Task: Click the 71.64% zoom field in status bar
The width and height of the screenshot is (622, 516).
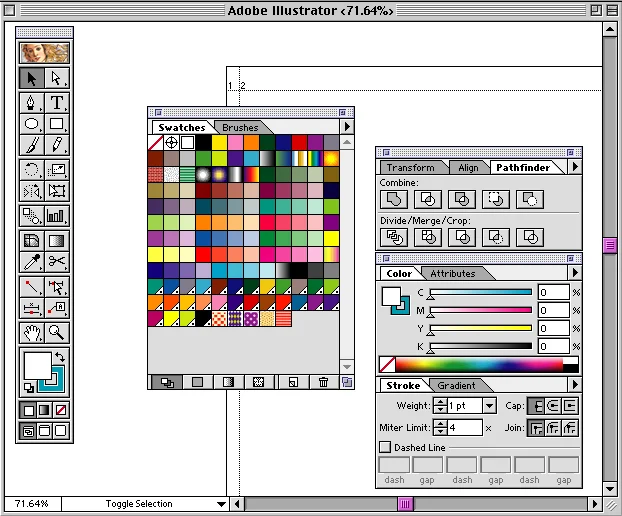Action: 32,504
